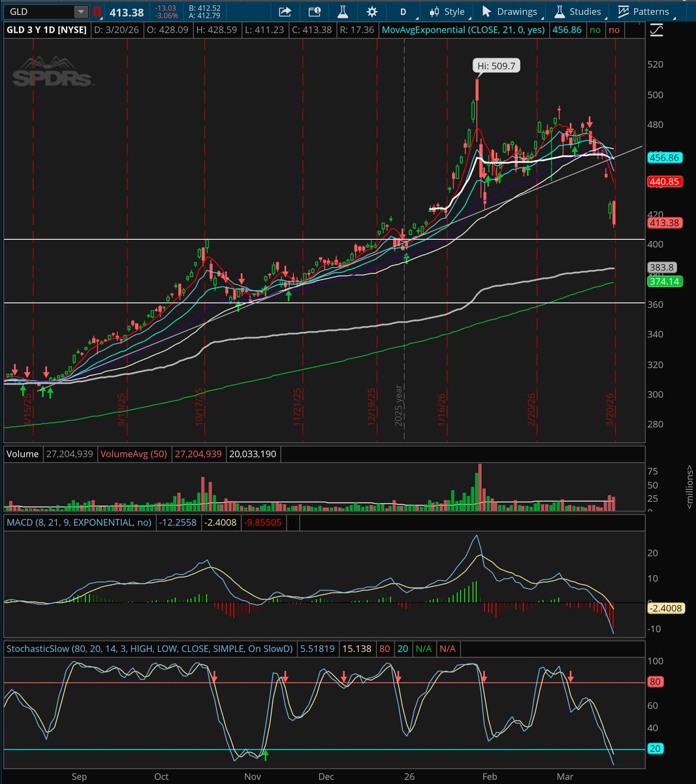This screenshot has height=784, width=696.
Task: Open chart settings gear icon
Action: [x=372, y=12]
